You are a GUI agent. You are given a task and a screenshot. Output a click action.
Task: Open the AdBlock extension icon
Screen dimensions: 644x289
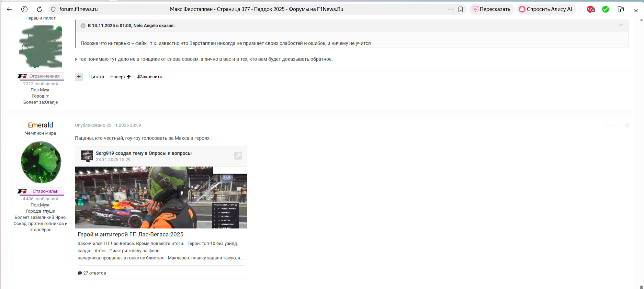point(591,9)
